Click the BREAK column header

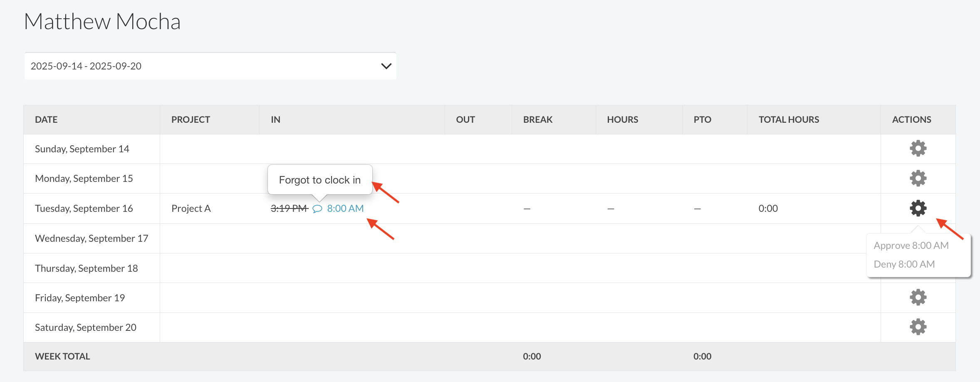tap(537, 120)
